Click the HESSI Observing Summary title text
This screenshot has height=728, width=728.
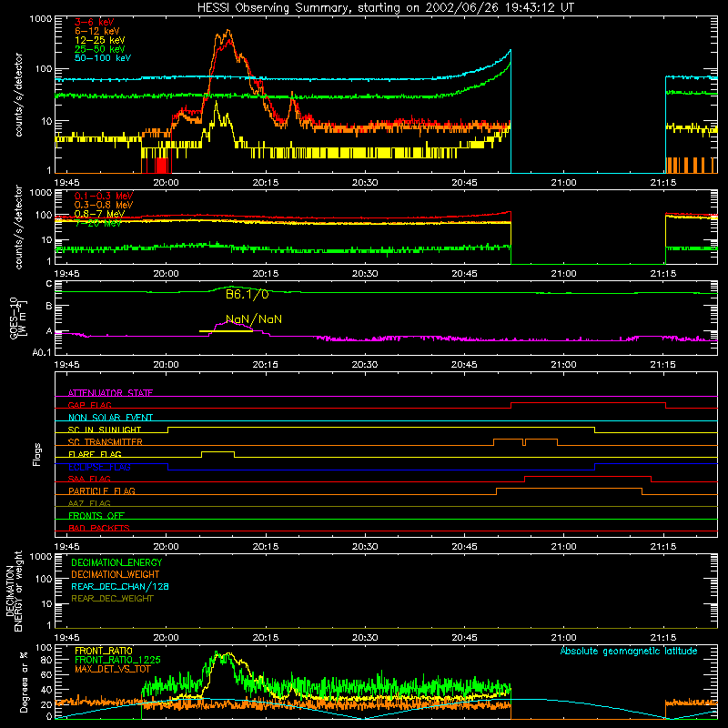click(386, 8)
